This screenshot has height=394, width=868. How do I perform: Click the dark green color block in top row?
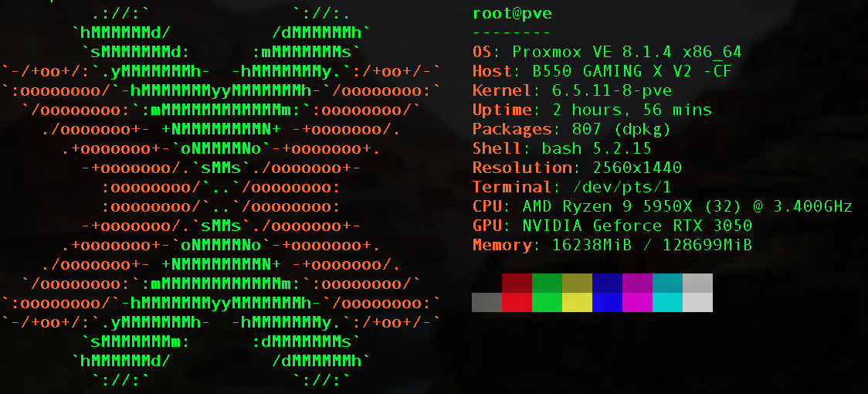coord(547,283)
